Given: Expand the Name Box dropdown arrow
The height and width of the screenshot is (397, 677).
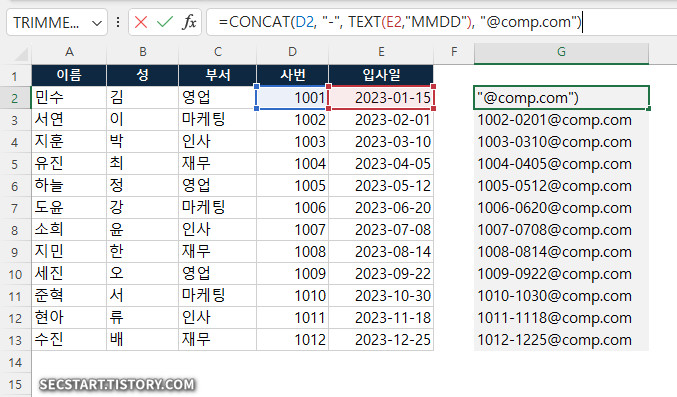Looking at the screenshot, I should coord(97,23).
